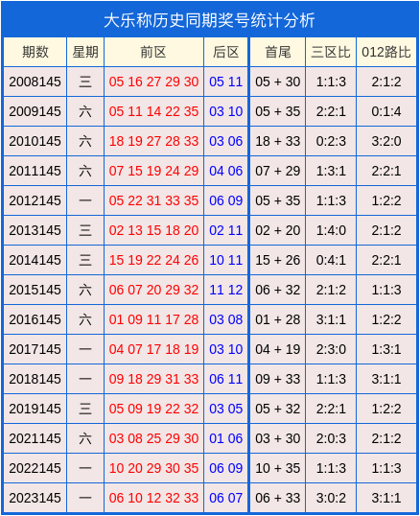Viewport: 420px width, 516px height.
Task: Select period 2018145 cell
Action: [35, 379]
